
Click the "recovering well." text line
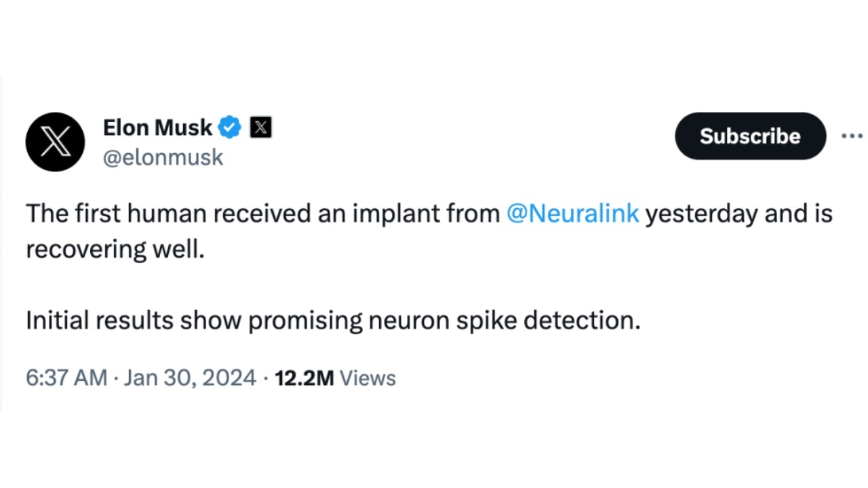(x=115, y=249)
